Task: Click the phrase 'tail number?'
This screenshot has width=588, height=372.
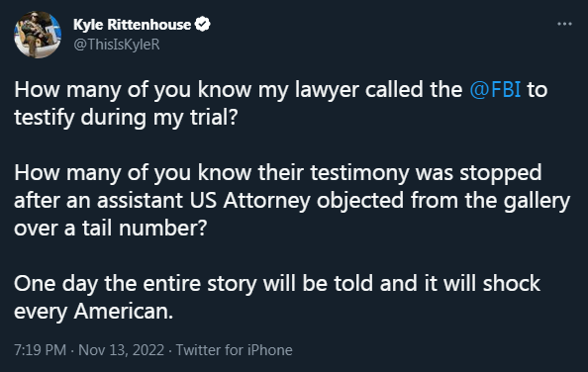Action: tap(145, 229)
